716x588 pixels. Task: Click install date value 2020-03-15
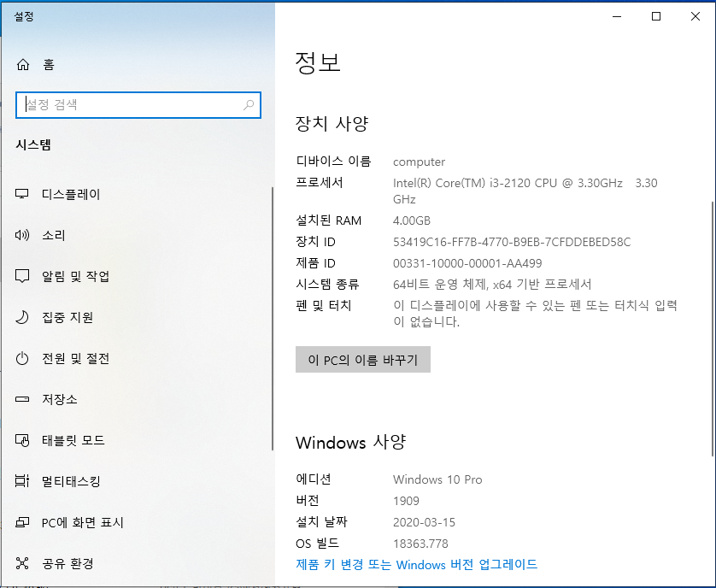[x=424, y=522]
